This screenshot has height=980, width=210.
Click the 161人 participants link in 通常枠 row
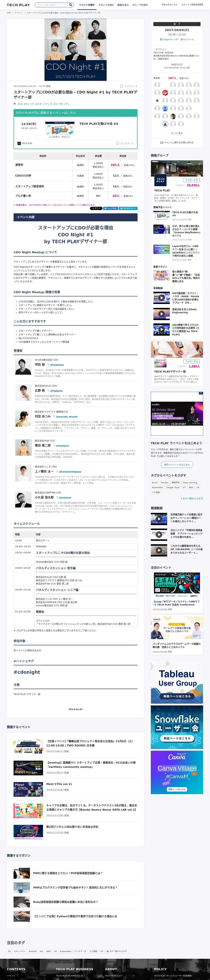coord(115,165)
